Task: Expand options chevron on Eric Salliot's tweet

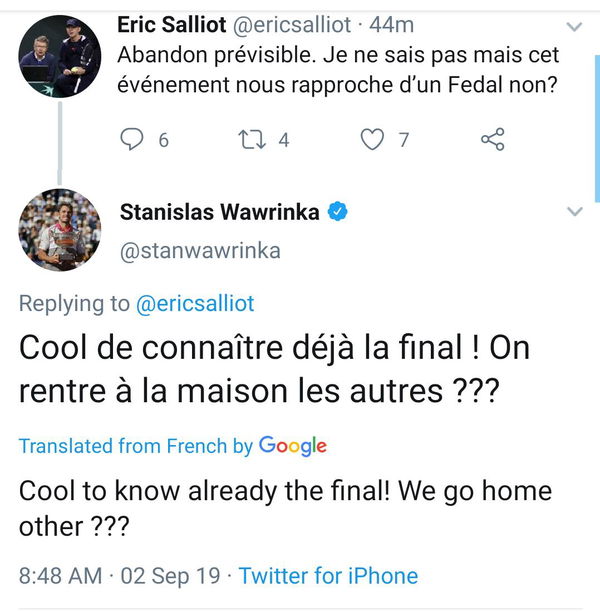Action: pyautogui.click(x=574, y=25)
